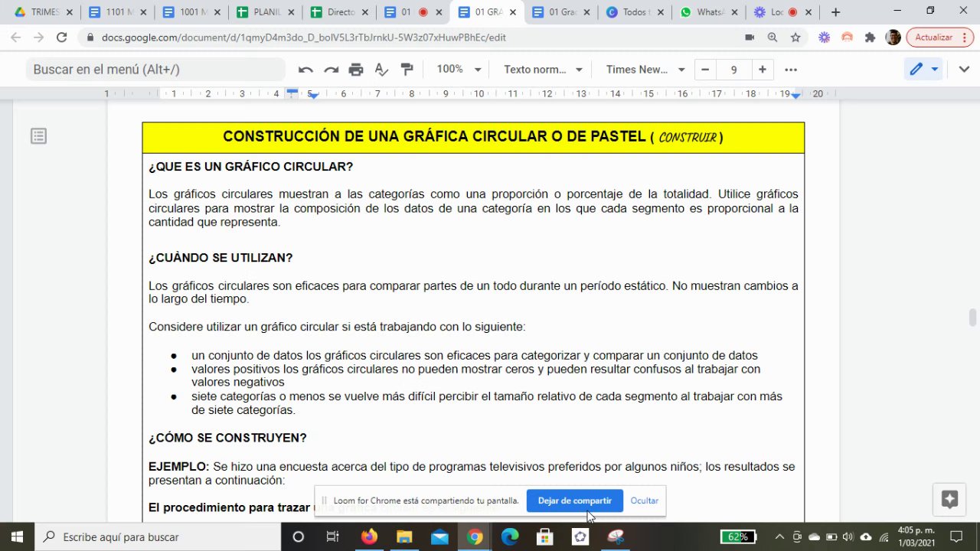Click the bold word EJEMPLO:
Viewport: 980px width, 551px height.
coord(178,467)
